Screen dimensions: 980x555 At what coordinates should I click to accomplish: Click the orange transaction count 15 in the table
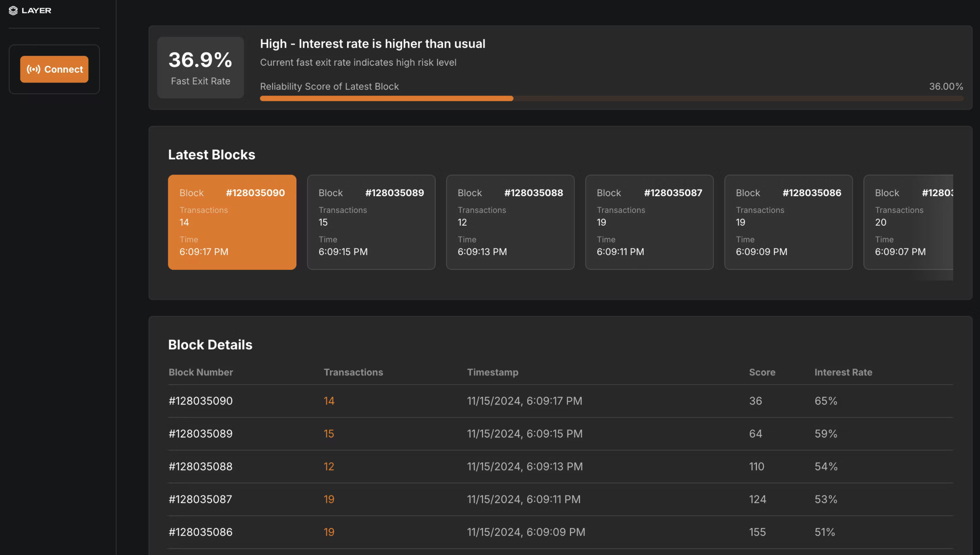329,434
